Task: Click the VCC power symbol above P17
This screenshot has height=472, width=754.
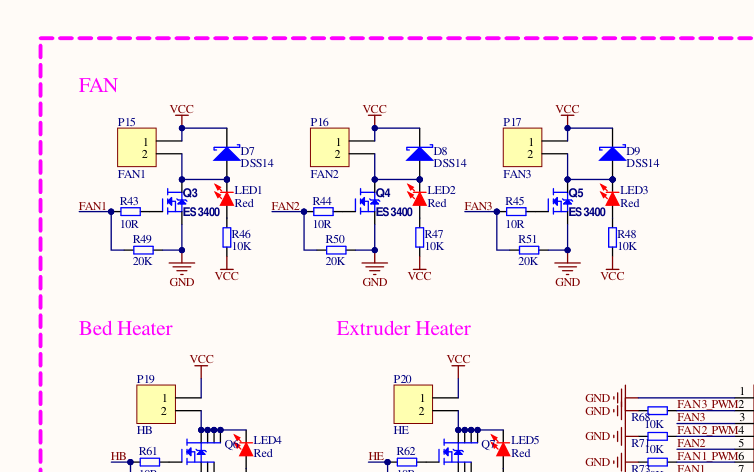Action: pyautogui.click(x=567, y=111)
